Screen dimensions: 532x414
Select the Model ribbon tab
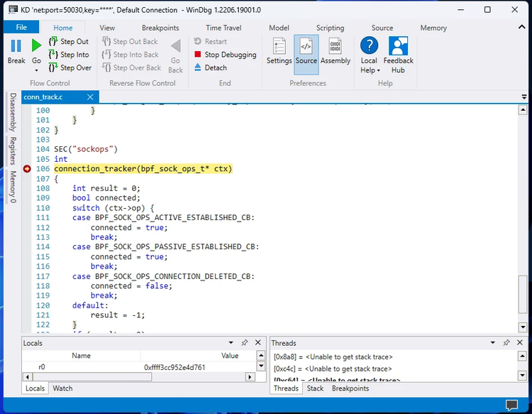279,28
